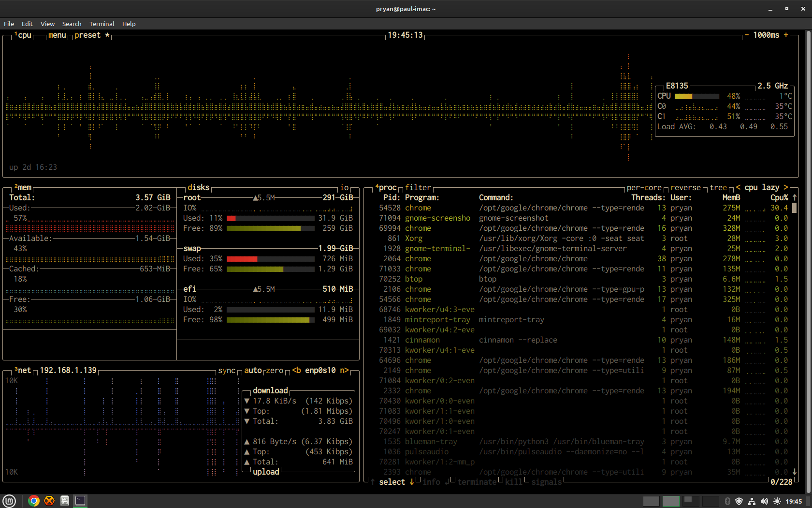Open the clock showing 19:45 in tray
Viewport: 812px width, 508px height.
794,501
